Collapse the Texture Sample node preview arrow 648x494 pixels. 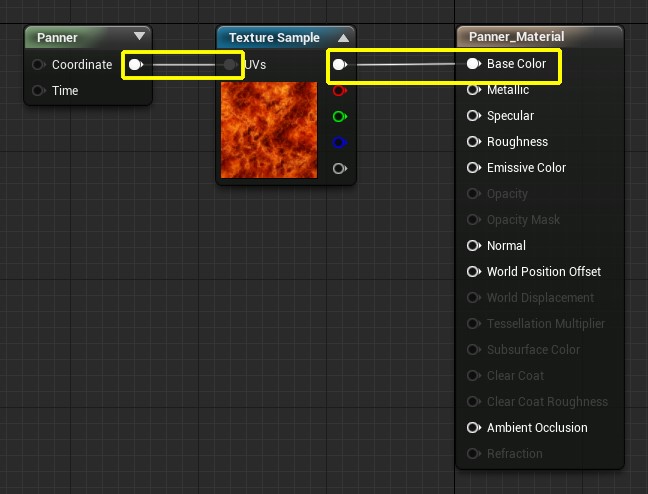(x=343, y=38)
